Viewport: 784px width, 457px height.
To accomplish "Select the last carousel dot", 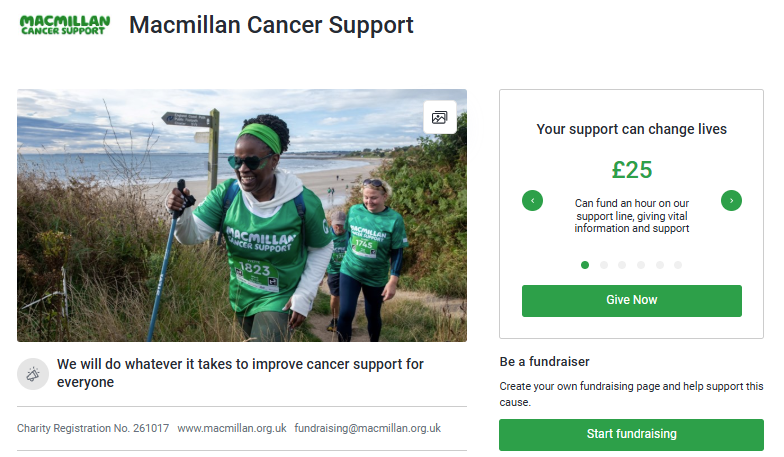I will 678,265.
